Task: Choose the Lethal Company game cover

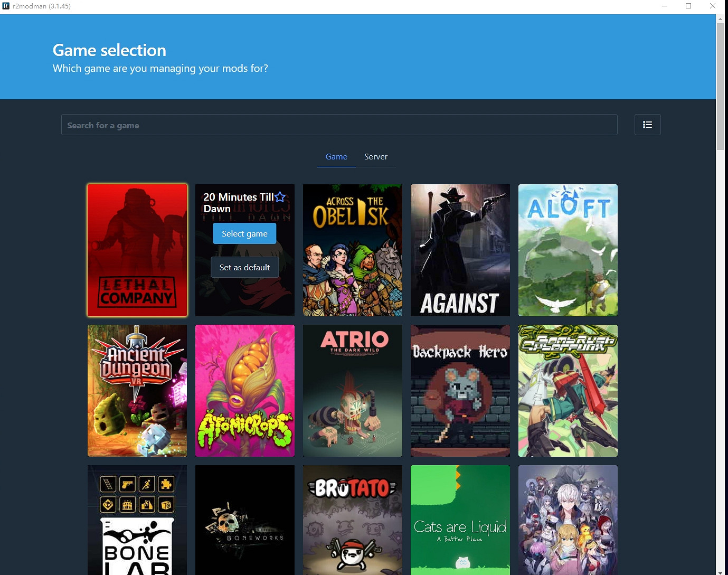Action: pos(137,250)
